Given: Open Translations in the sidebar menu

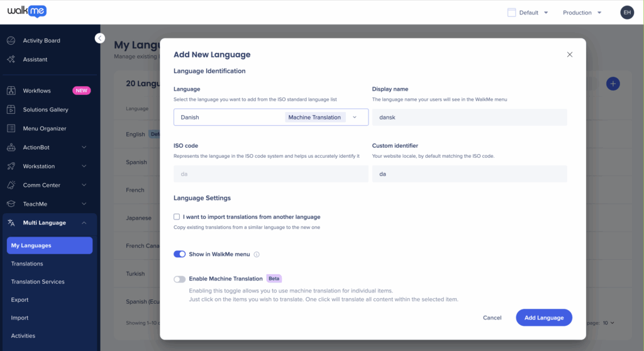Looking at the screenshot, I should click(x=27, y=264).
